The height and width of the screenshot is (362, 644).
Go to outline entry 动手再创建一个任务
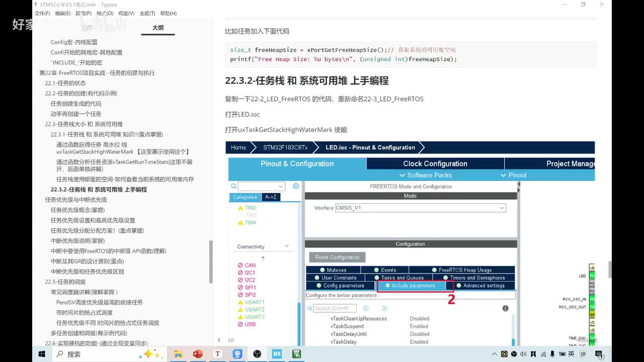[x=76, y=114]
